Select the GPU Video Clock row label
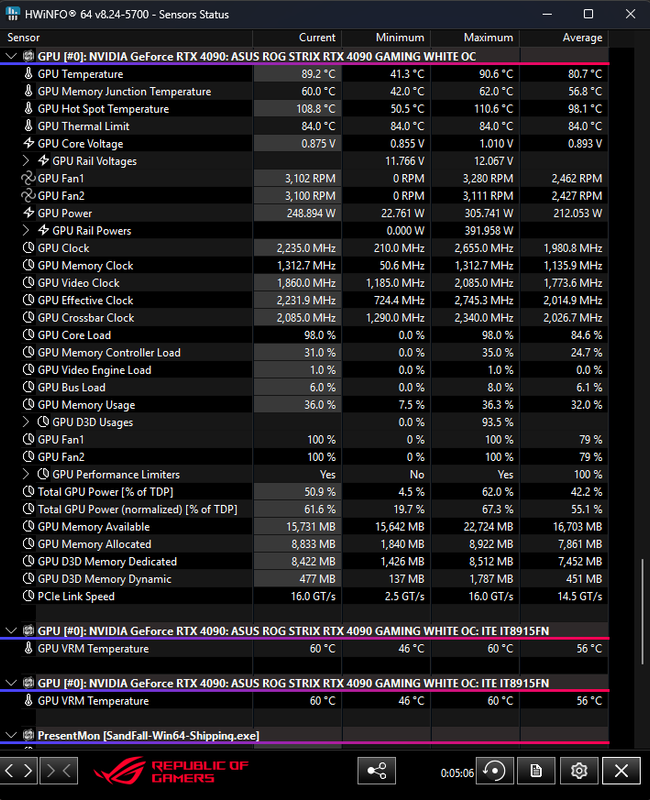 pyautogui.click(x=79, y=283)
